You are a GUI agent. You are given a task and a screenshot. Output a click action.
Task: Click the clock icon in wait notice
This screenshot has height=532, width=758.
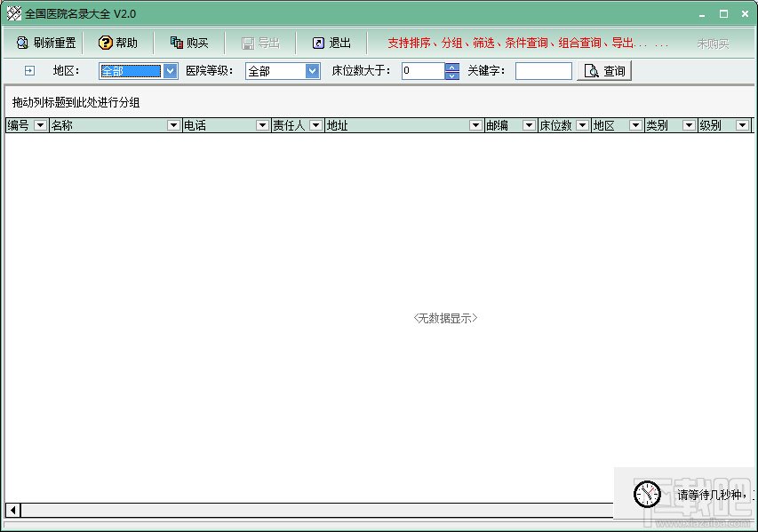click(x=647, y=494)
